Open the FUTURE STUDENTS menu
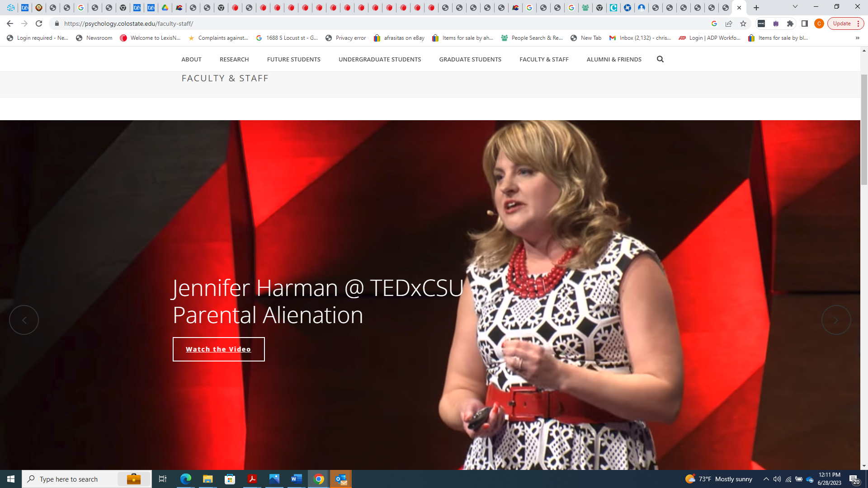This screenshot has width=868, height=488. pos(294,59)
